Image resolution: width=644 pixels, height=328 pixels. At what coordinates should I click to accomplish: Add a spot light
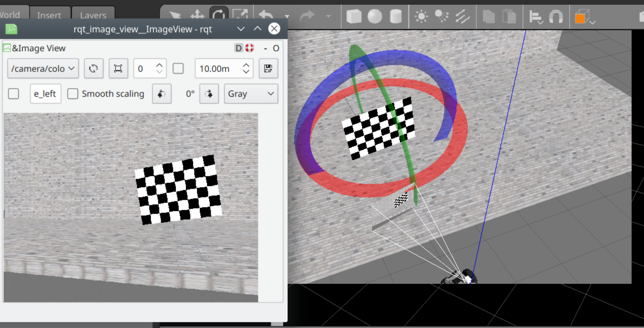[x=442, y=17]
